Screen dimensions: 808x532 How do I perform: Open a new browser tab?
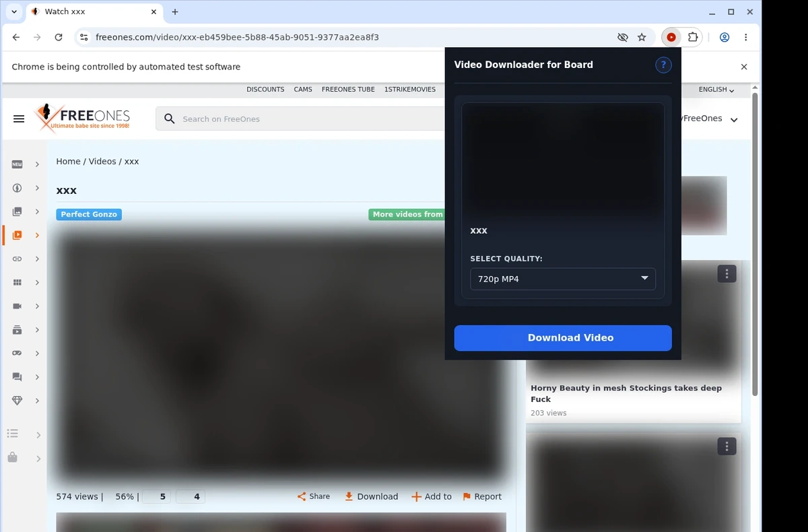coord(175,11)
